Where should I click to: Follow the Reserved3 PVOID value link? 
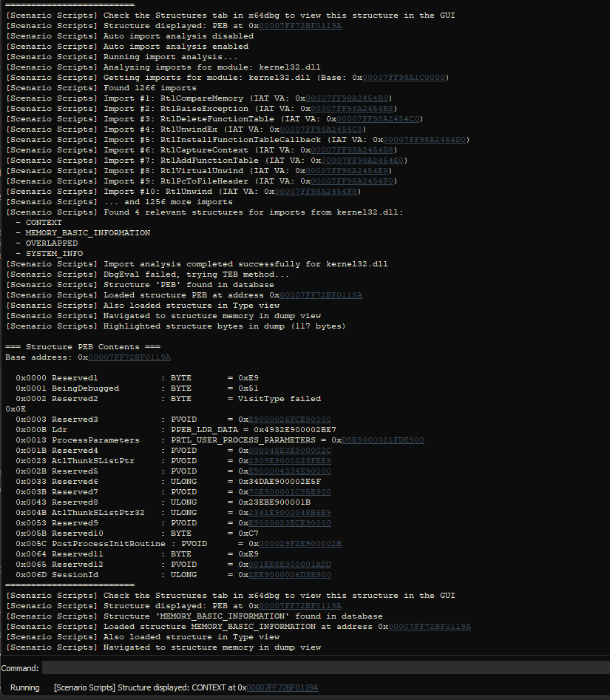point(290,420)
